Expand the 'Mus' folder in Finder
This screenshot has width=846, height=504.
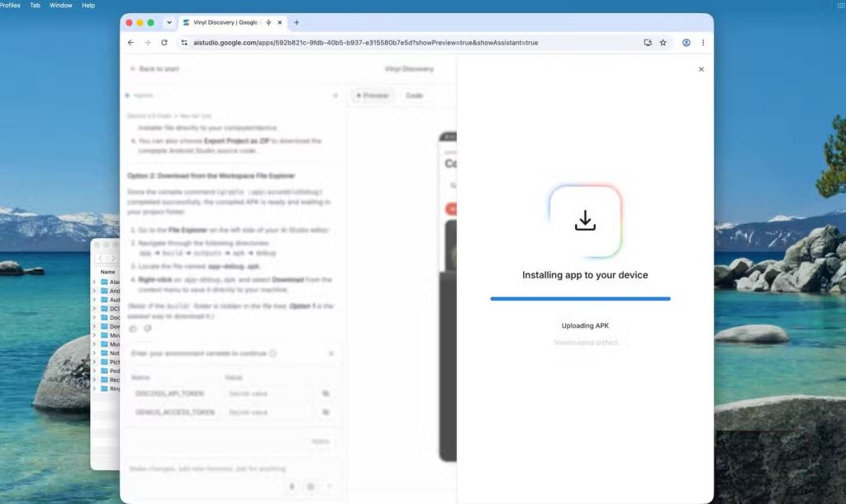94,344
